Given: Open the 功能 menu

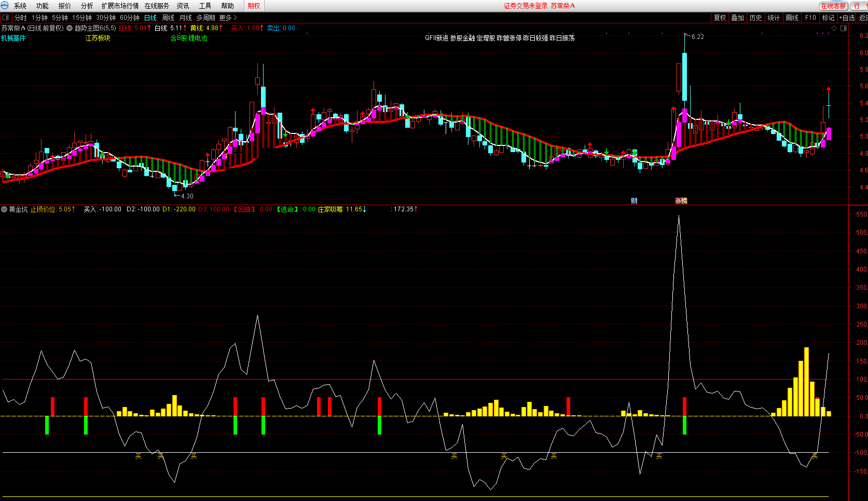Looking at the screenshot, I should [43, 6].
